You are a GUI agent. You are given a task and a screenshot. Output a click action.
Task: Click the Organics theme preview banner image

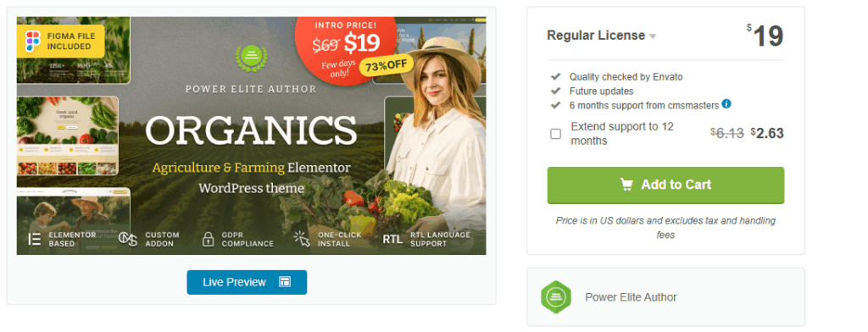251,136
